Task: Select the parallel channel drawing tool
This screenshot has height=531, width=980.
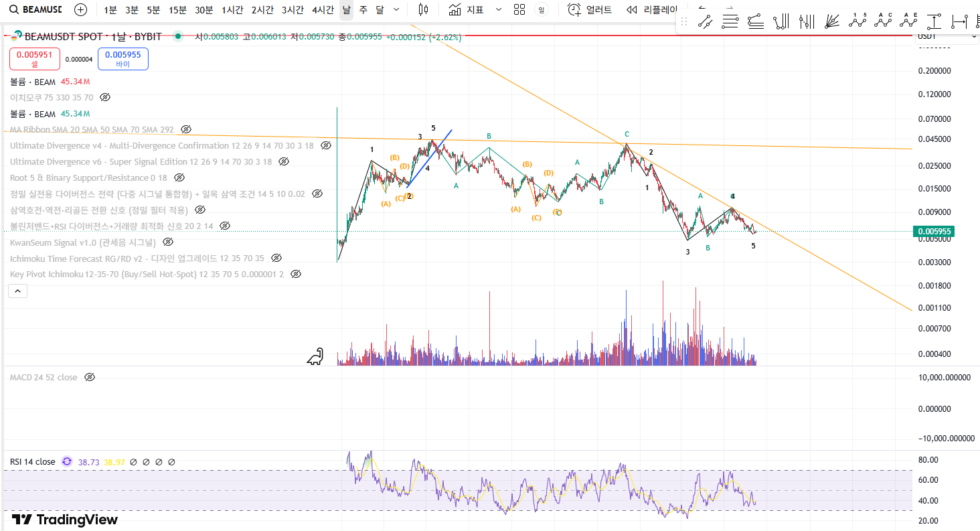Action: point(705,21)
